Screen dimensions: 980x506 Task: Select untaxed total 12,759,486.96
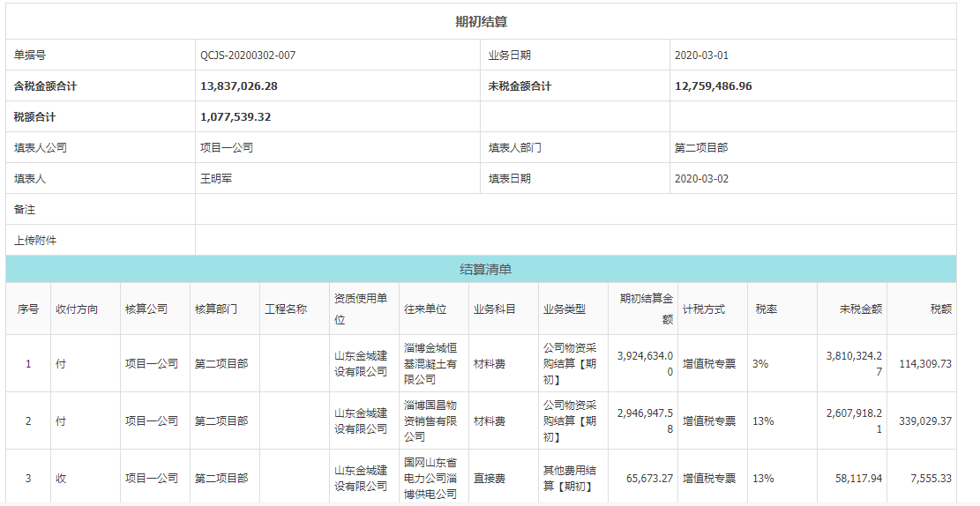(713, 86)
